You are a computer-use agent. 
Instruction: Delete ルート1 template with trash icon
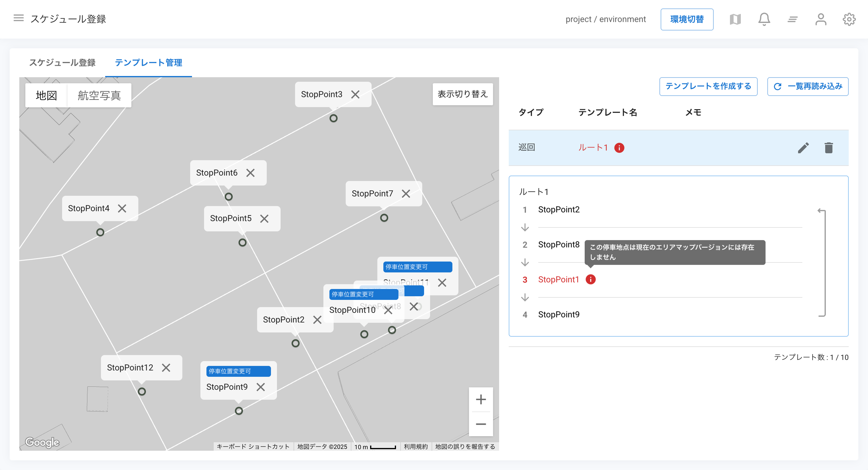[x=829, y=148]
